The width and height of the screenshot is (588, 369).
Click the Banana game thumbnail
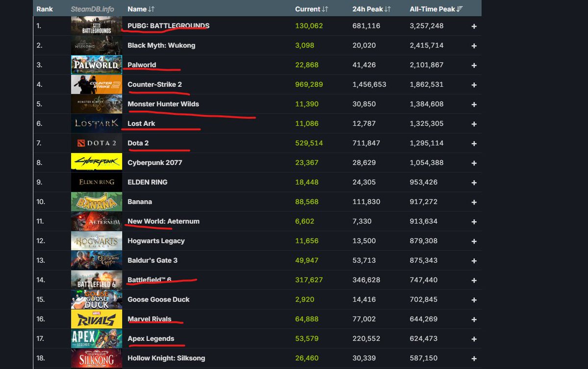tap(96, 202)
